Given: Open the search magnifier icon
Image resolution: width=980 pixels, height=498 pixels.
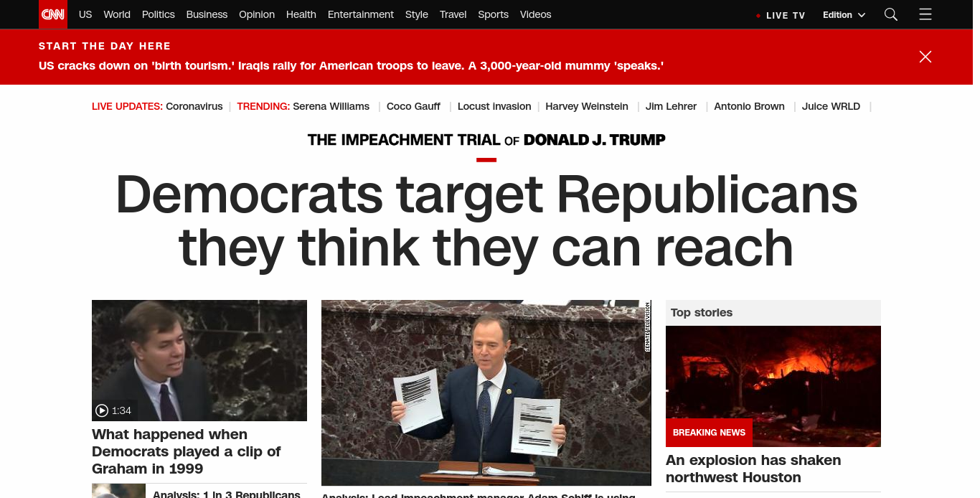Looking at the screenshot, I should [891, 14].
